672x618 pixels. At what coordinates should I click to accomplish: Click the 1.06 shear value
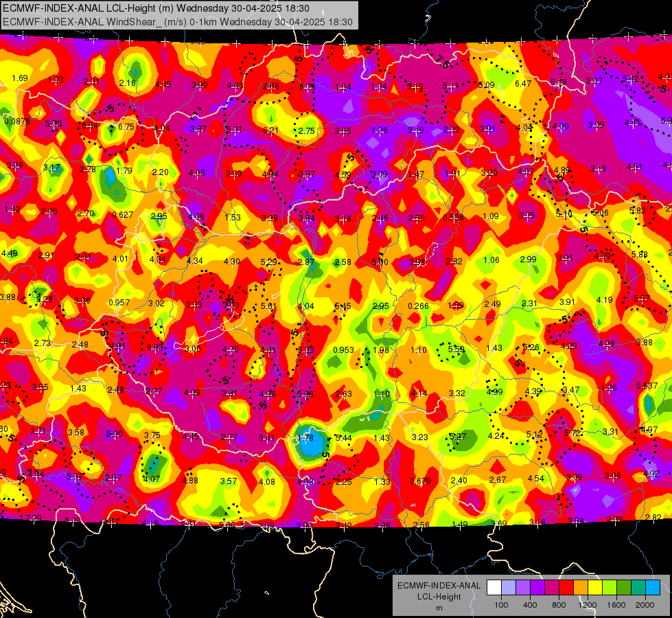[x=491, y=260]
